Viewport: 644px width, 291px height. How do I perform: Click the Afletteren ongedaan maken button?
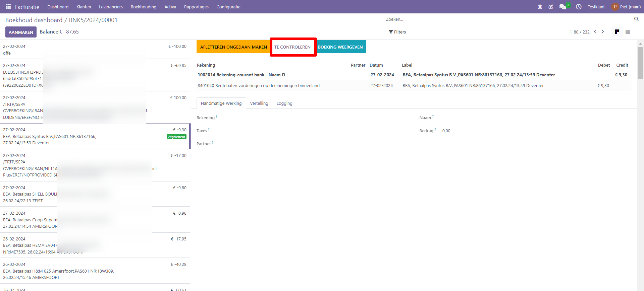click(x=233, y=47)
